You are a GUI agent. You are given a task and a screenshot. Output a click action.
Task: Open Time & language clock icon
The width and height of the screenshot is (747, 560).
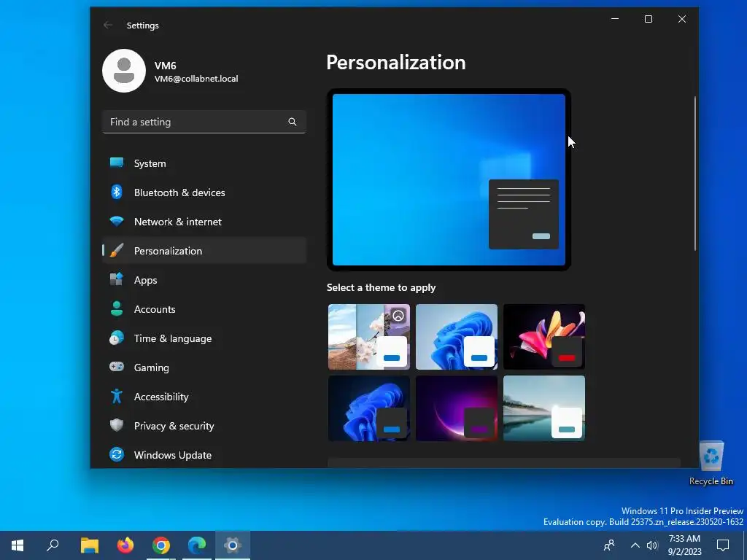[117, 338]
